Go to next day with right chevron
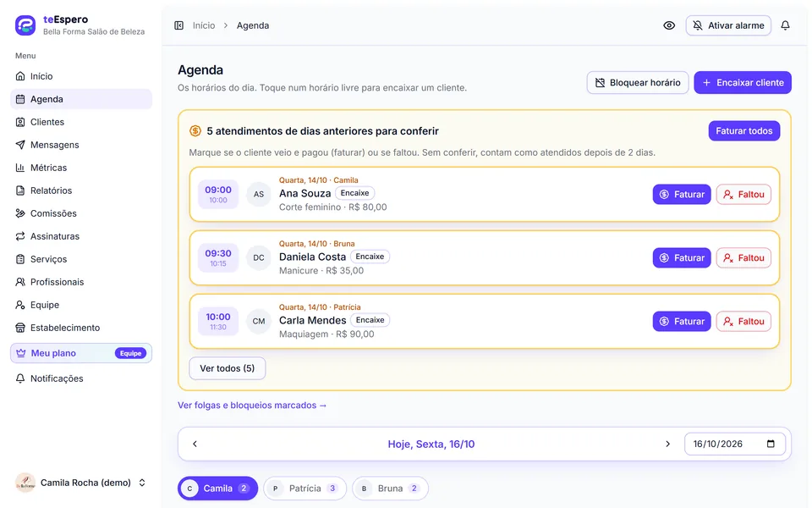812x508 pixels. tap(667, 444)
